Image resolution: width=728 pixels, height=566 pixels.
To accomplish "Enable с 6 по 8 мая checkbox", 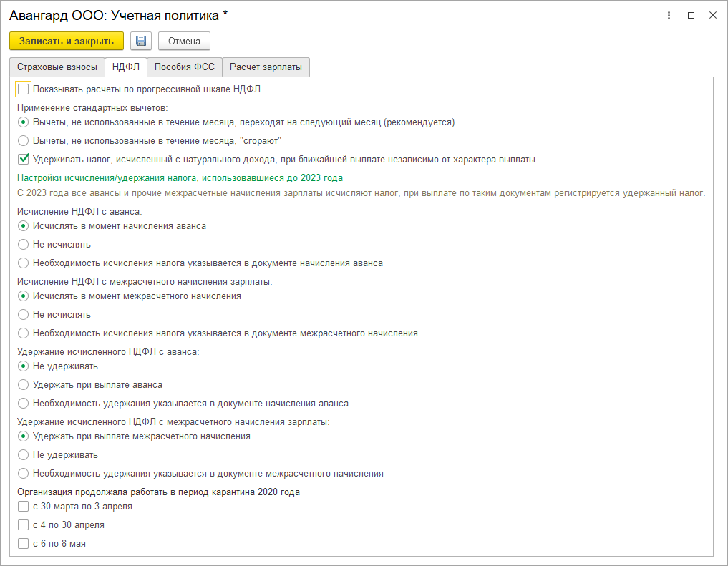I will [23, 543].
